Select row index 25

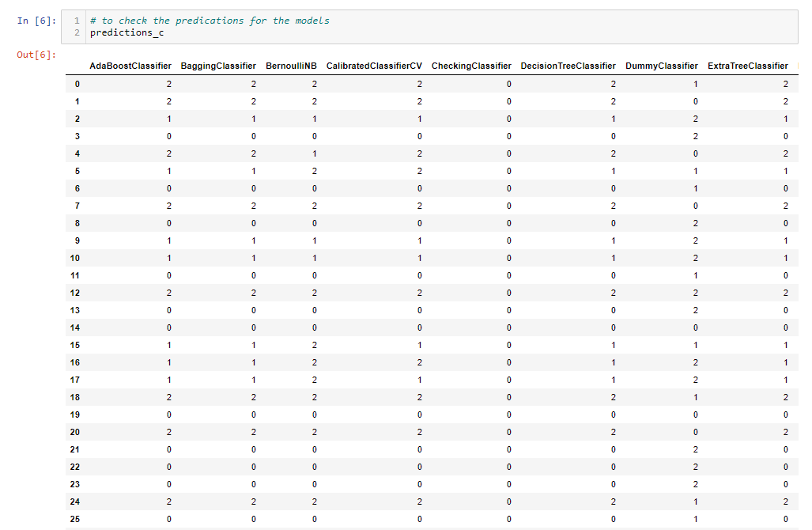click(75, 519)
